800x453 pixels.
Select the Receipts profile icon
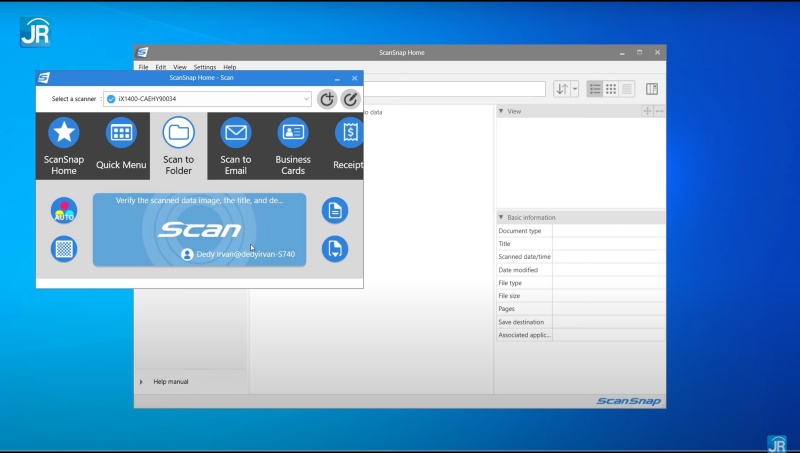[x=348, y=133]
